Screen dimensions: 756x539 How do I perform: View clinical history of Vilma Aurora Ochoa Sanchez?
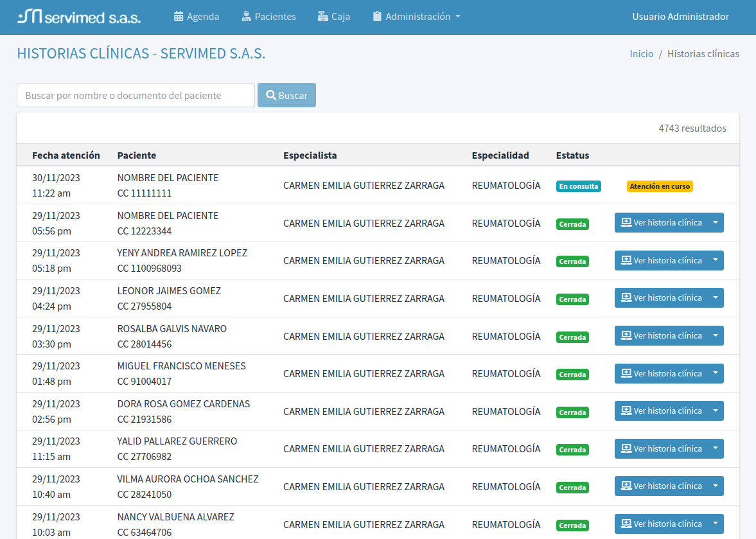(661, 486)
